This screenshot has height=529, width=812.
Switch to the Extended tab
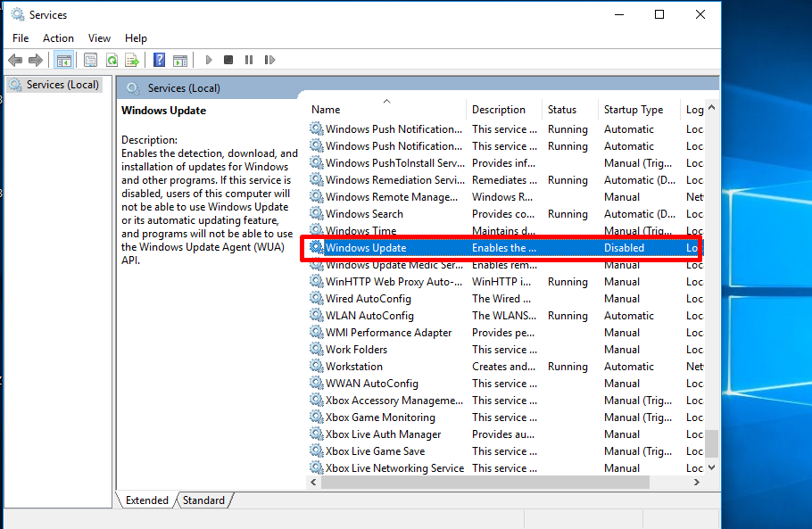click(147, 500)
